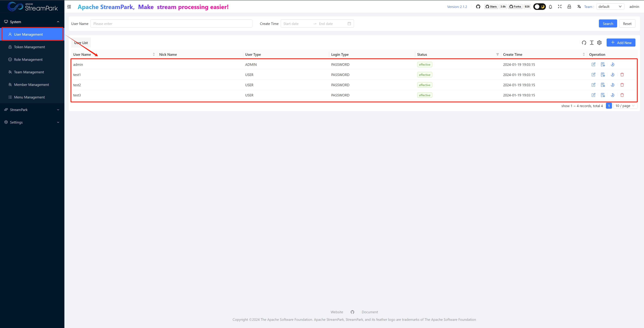Open the table column settings gear icon
Viewport: 644px width, 328px height.
pyautogui.click(x=599, y=43)
